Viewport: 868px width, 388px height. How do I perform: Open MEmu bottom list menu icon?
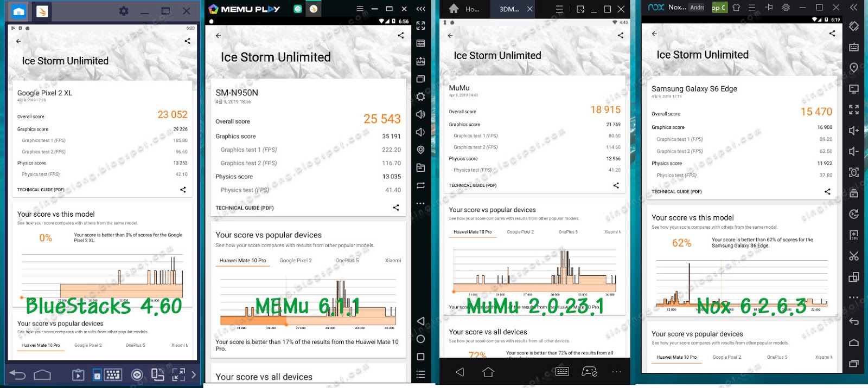[x=420, y=374]
